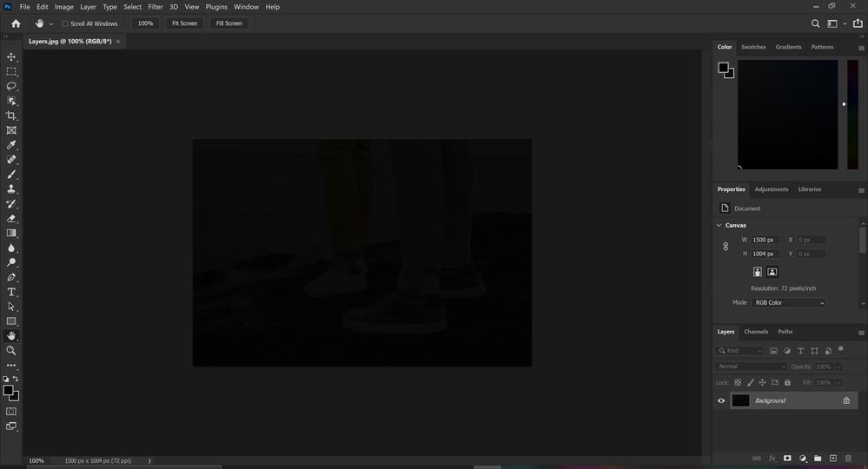Screen dimensions: 868x469
Task: Enable Scroll All Windows checkbox
Action: point(65,23)
